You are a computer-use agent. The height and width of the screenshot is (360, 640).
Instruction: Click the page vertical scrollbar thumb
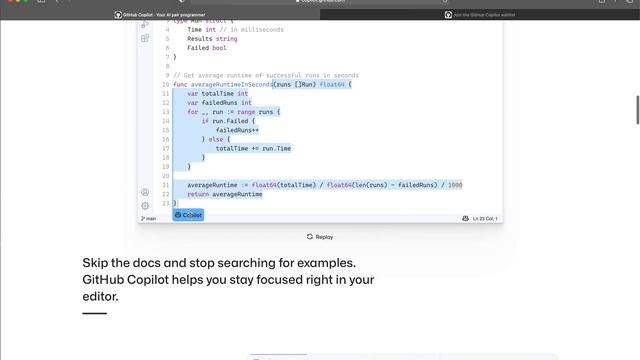pyautogui.click(x=638, y=110)
